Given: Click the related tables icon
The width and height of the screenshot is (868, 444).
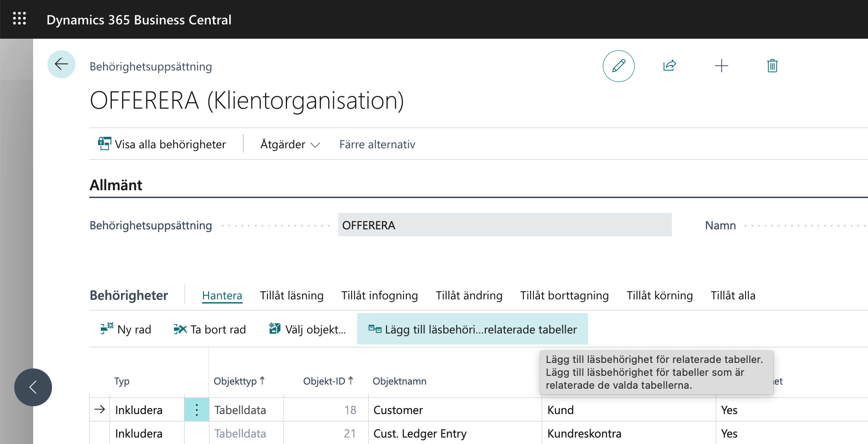Looking at the screenshot, I should click(x=375, y=329).
